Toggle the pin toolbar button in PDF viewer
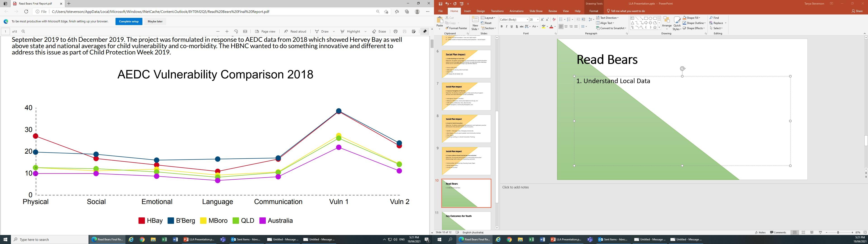 [425, 31]
